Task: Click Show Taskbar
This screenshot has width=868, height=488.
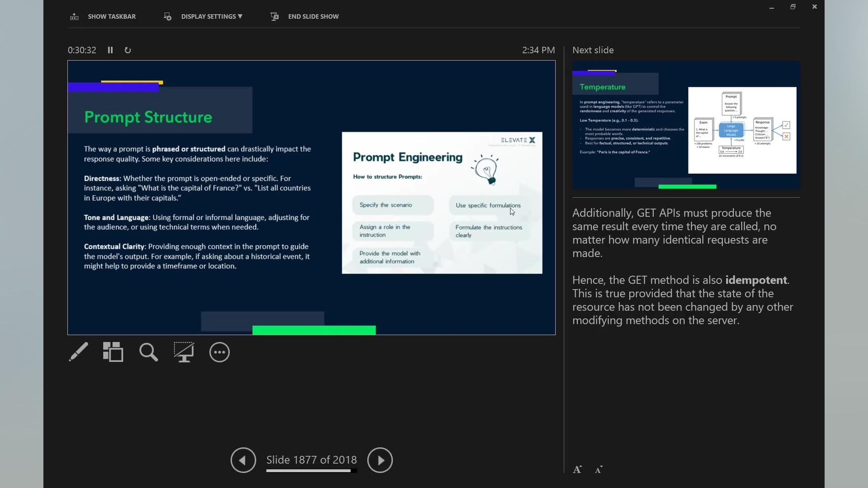Action: [x=112, y=17]
